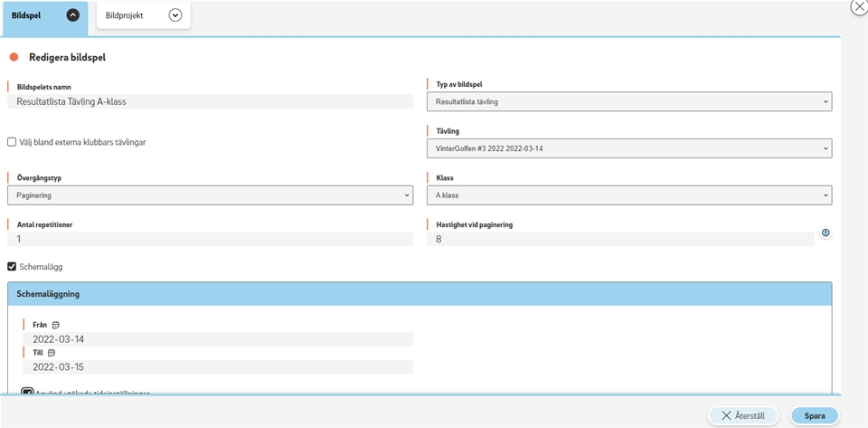Viewport: 868px width, 428px height.
Task: Toggle the Schemalägg checkbox
Action: pos(12,267)
